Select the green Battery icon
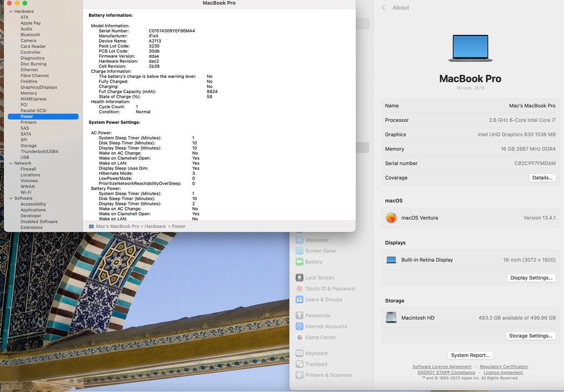 [x=299, y=262]
